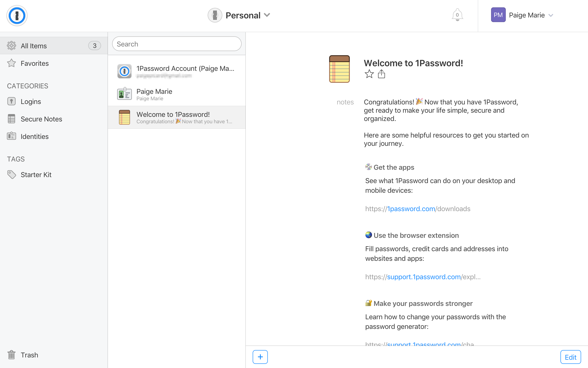Click the 1Password logo icon
588x368 pixels.
[17, 16]
